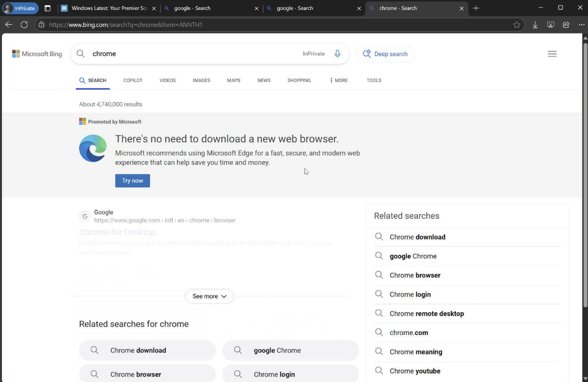Click the Edge logo in promotion
This screenshot has width=588, height=382.
click(93, 148)
